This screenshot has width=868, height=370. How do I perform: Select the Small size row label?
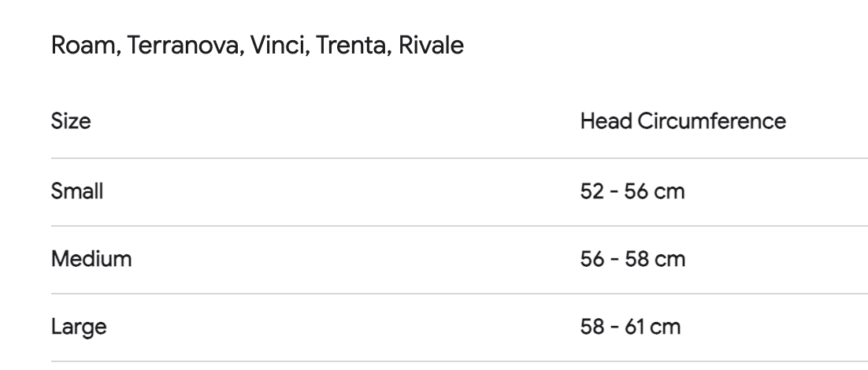(x=77, y=191)
